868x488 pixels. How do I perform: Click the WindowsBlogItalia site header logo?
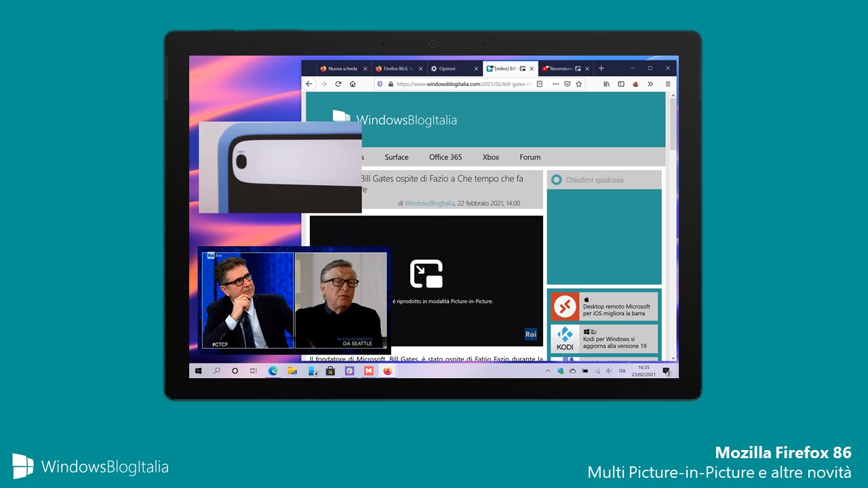coord(395,120)
